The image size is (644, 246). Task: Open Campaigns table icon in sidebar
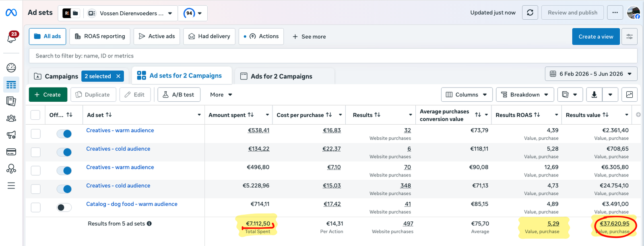coord(11,84)
